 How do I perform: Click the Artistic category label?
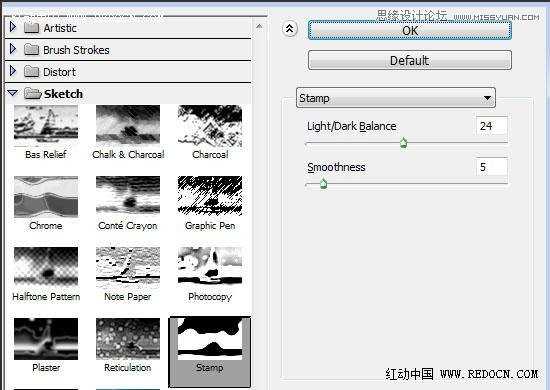(x=60, y=28)
